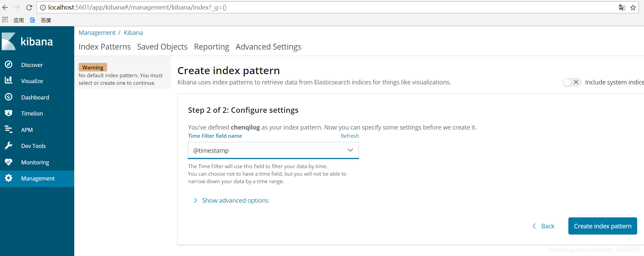Click browser forward arrow
The image size is (644, 256).
point(17,8)
